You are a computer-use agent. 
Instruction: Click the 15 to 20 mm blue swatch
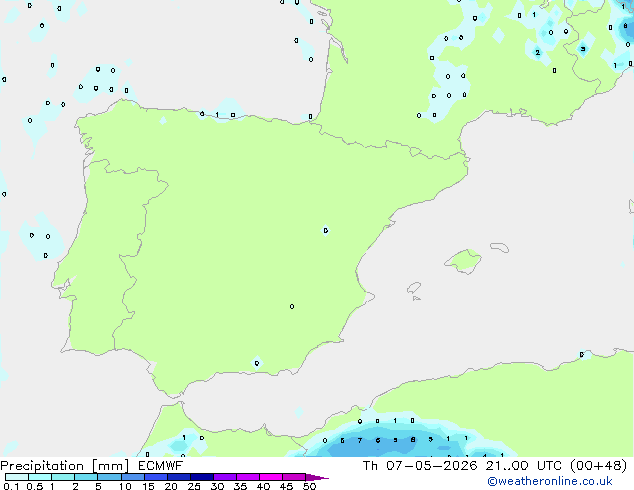[x=156, y=477]
